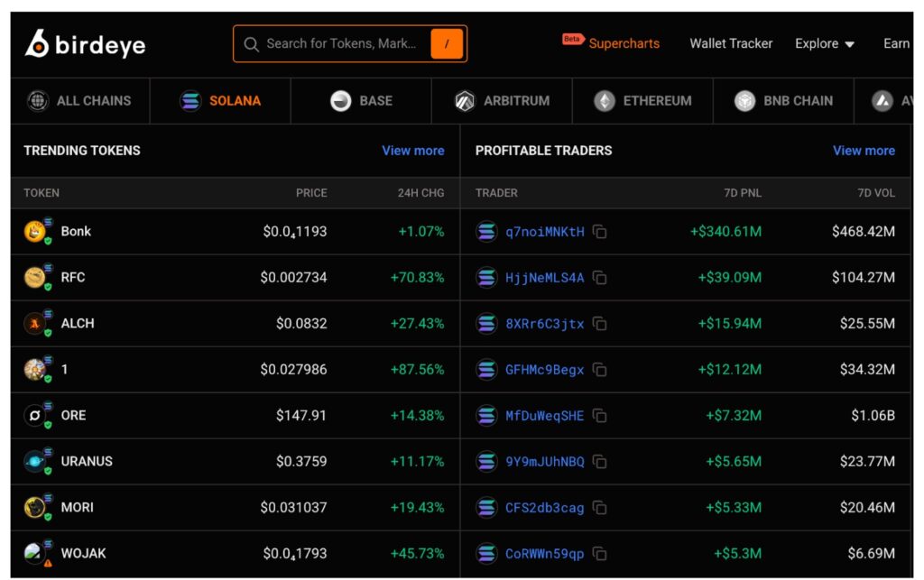The height and width of the screenshot is (580, 924).
Task: Copy address of trader MfDuWeqSHE
Action: pyautogui.click(x=600, y=416)
